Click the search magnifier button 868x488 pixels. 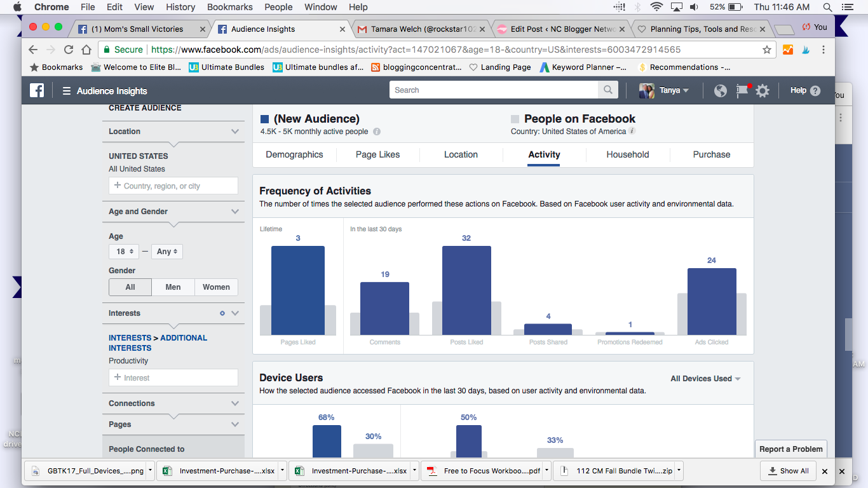coord(608,90)
